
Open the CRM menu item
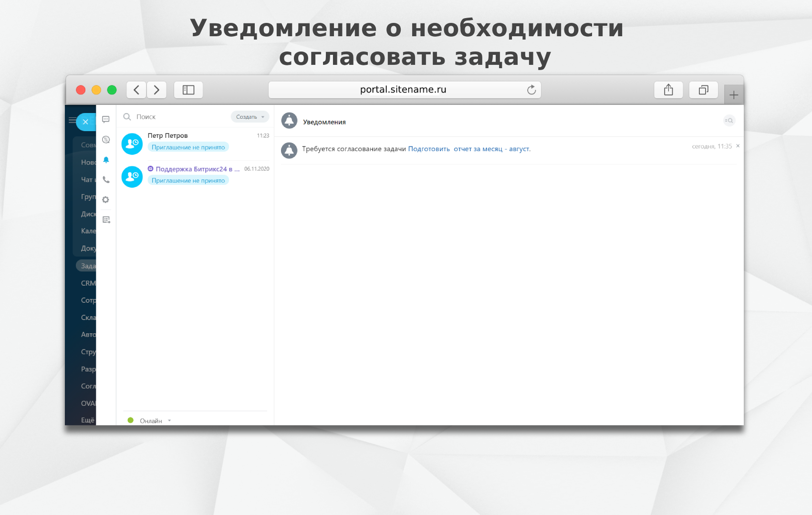[x=88, y=283]
